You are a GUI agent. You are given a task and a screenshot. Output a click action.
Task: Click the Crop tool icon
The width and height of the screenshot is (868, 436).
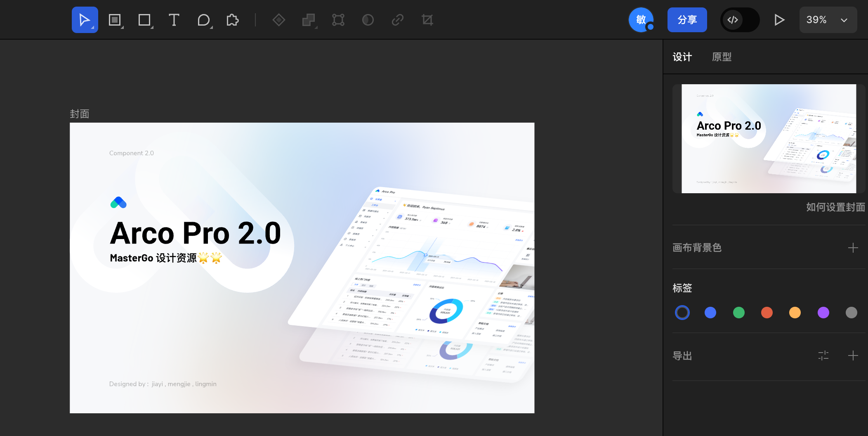click(427, 20)
